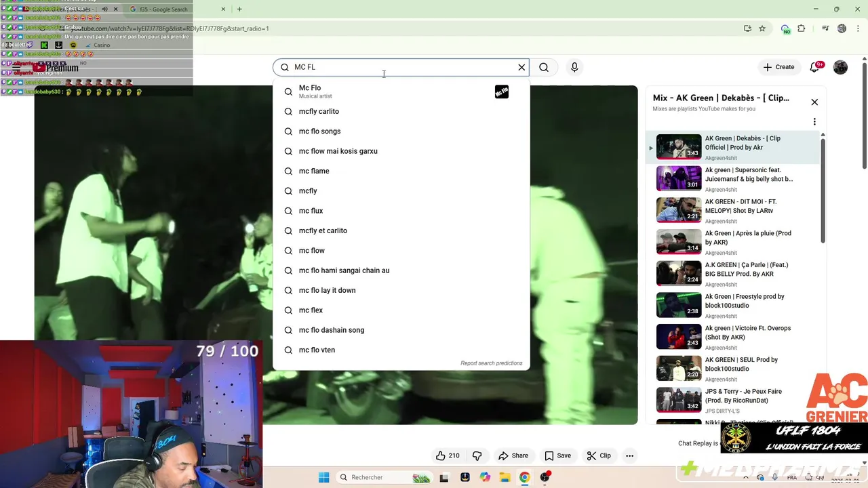
Task: Pick 'mc flo dashain song' suggestion
Action: (401, 330)
